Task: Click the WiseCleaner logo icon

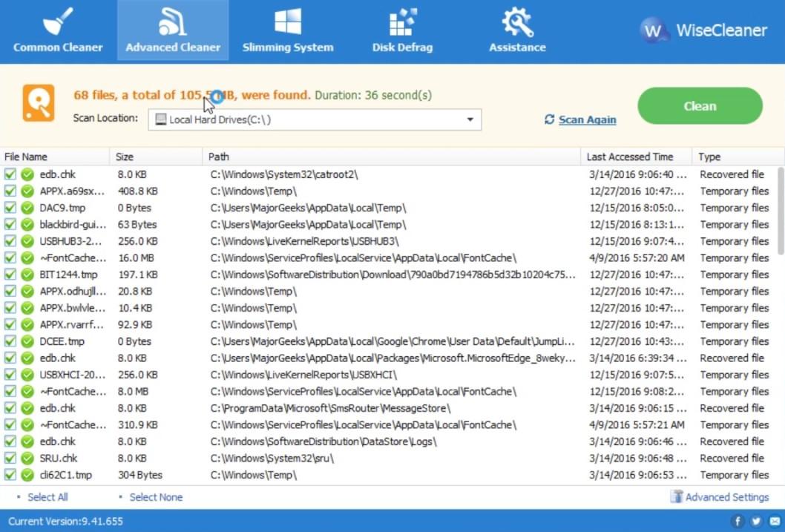Action: pos(654,30)
